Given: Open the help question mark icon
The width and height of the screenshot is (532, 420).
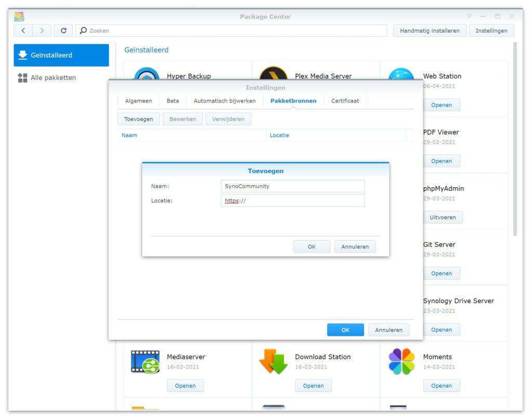Looking at the screenshot, I should point(469,16).
